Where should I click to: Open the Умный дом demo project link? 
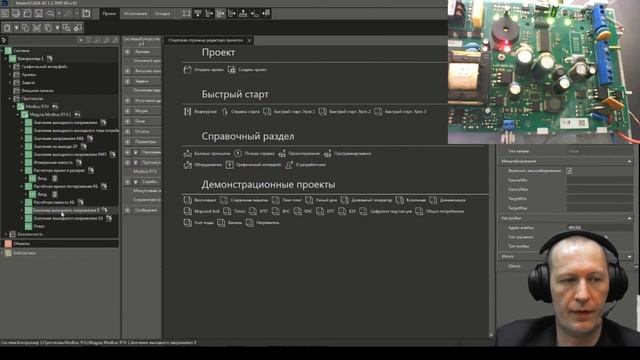(x=327, y=200)
